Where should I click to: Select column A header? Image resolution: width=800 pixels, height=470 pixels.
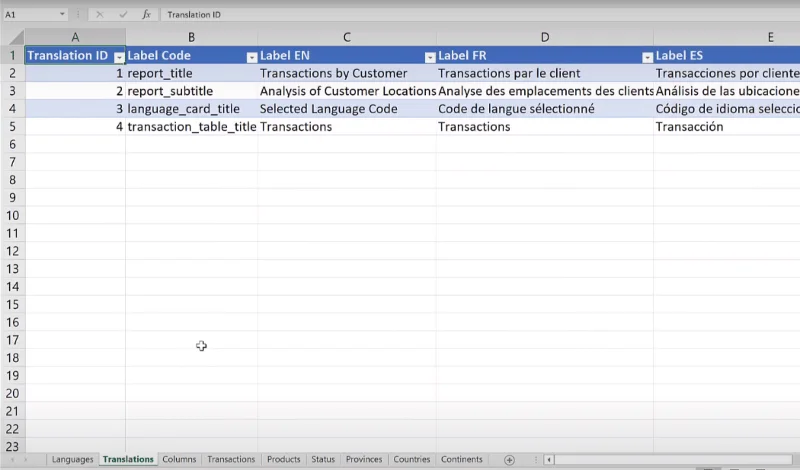pyautogui.click(x=75, y=37)
